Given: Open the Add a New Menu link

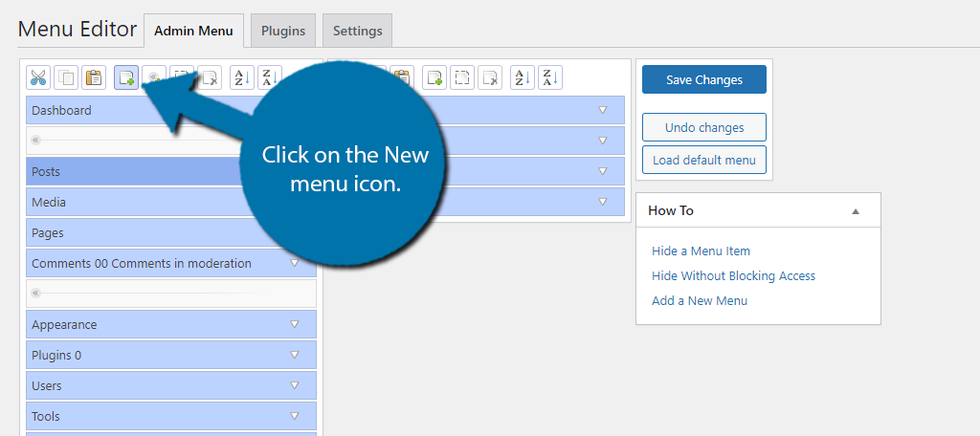Looking at the screenshot, I should tap(700, 300).
